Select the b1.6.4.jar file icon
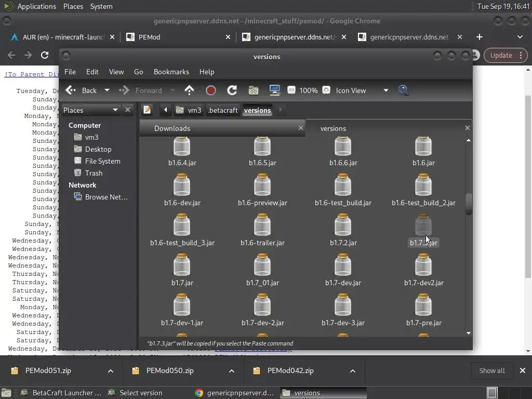The width and height of the screenshot is (532, 399). [x=182, y=147]
